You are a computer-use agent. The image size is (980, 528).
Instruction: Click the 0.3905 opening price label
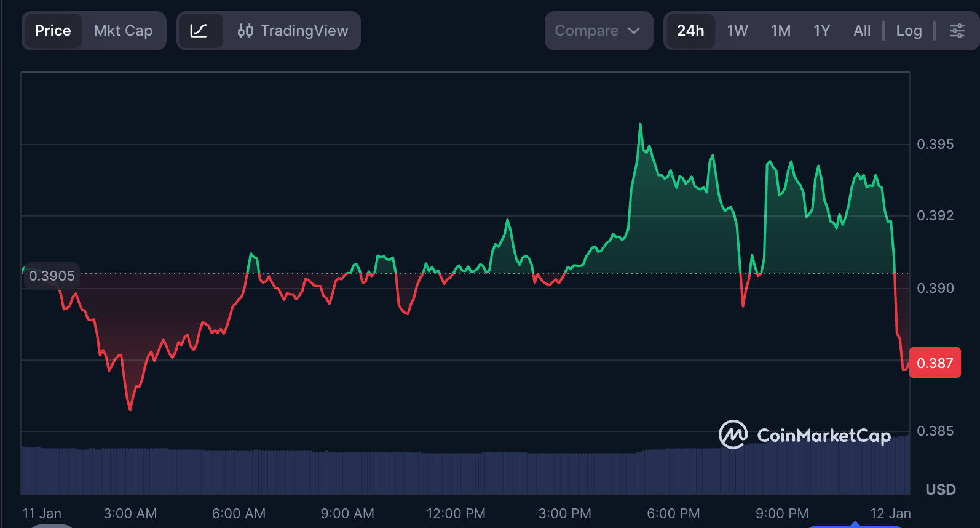coord(52,276)
